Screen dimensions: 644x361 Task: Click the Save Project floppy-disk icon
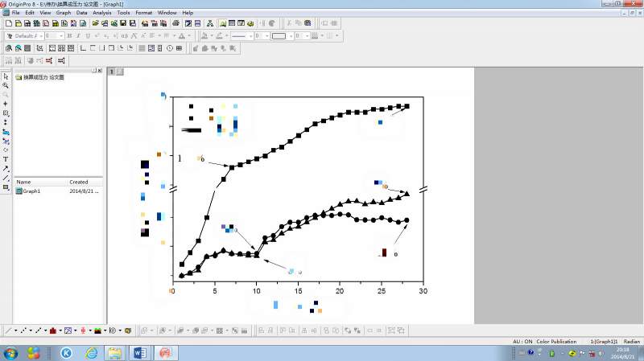pos(123,23)
